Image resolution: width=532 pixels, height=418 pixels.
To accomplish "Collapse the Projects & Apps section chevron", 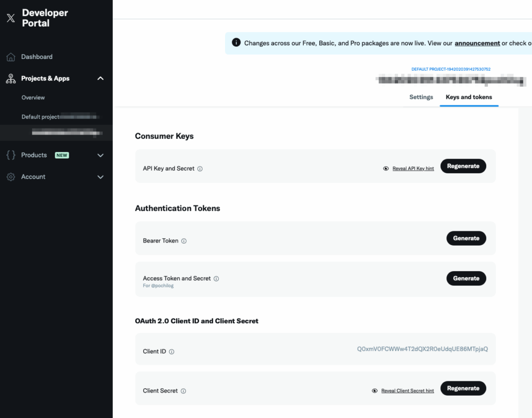I will pos(101,79).
